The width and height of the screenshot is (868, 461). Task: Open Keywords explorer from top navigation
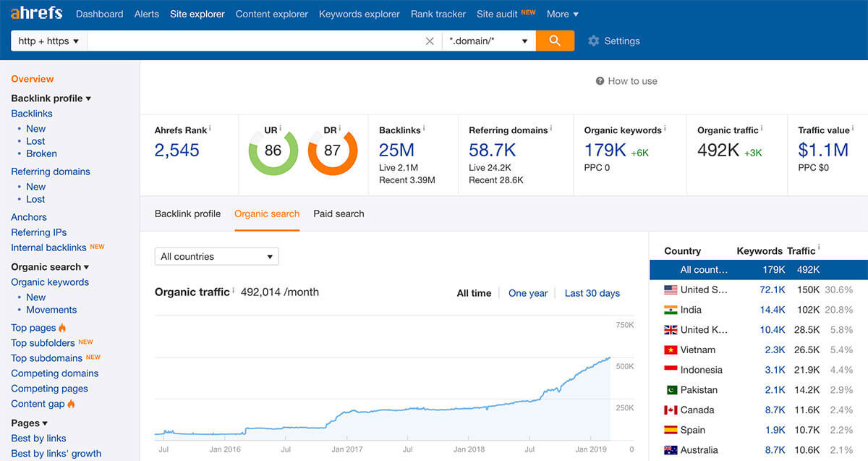pos(359,14)
